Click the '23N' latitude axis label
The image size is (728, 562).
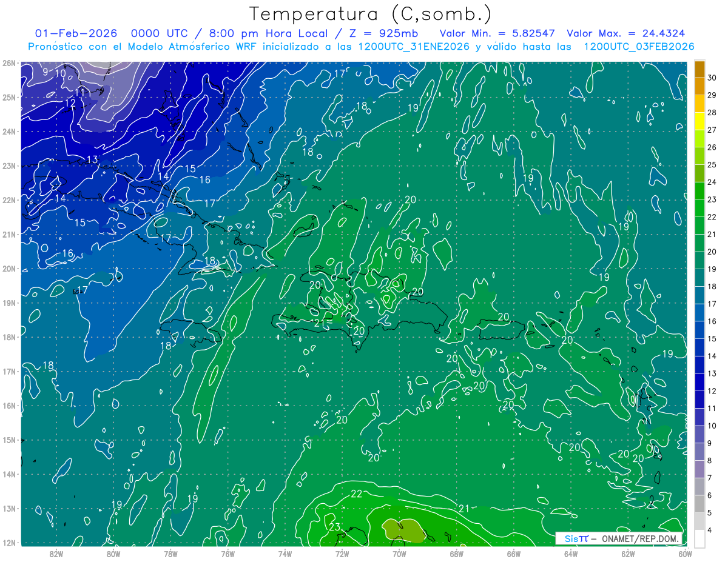tap(8, 166)
